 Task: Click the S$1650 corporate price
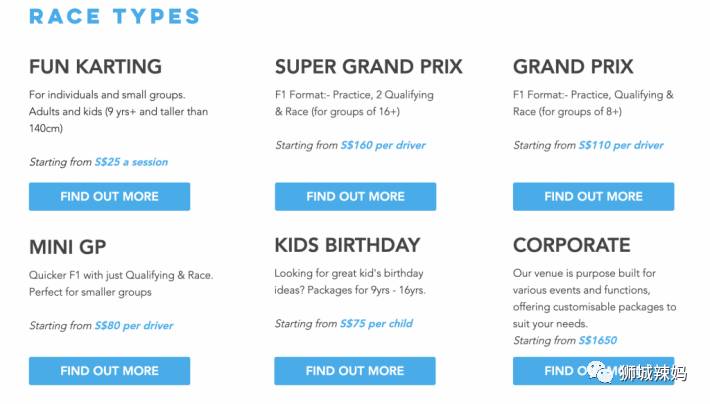[x=598, y=341]
